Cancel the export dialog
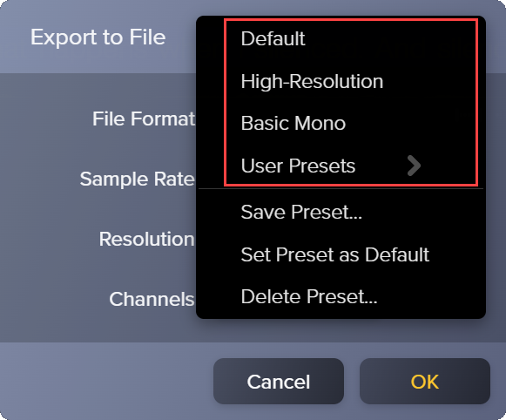Viewport: 506px width, 420px height. pos(279,382)
